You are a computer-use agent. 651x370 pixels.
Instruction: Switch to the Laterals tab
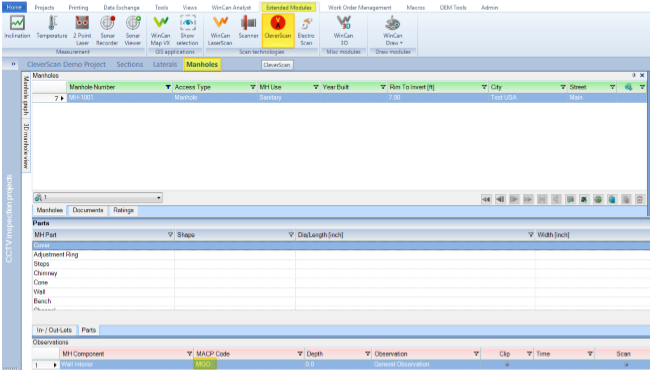[x=165, y=64]
